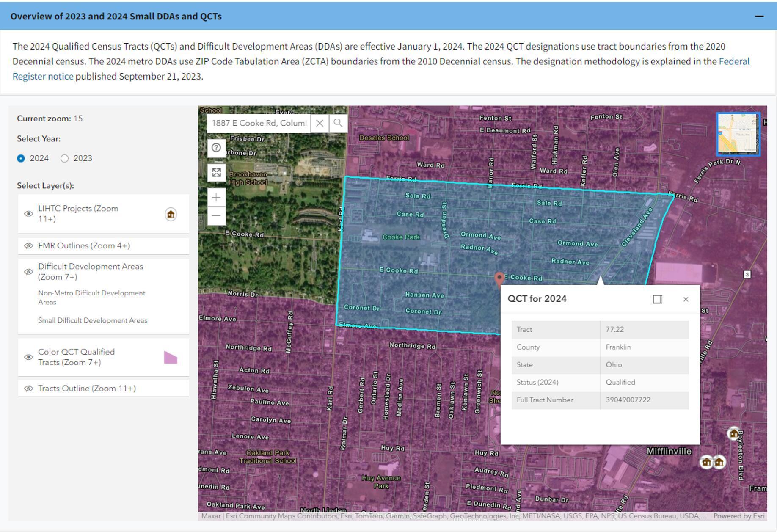The image size is (777, 532).
Task: Click the overview minimap thumbnail
Action: click(738, 134)
